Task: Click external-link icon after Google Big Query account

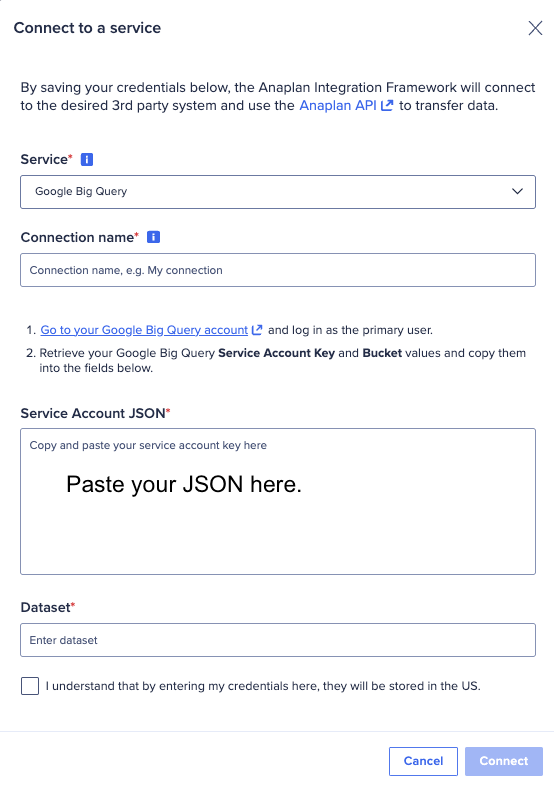Action: (257, 330)
